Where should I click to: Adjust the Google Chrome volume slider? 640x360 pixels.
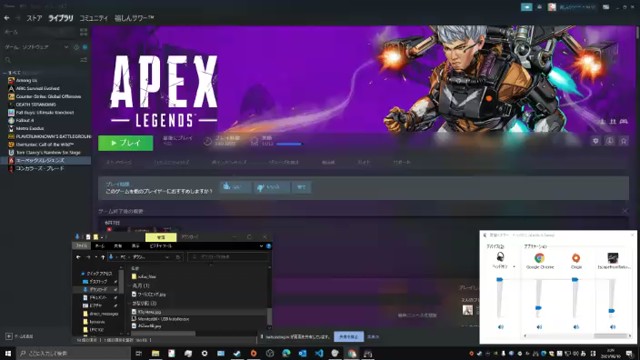(x=538, y=308)
